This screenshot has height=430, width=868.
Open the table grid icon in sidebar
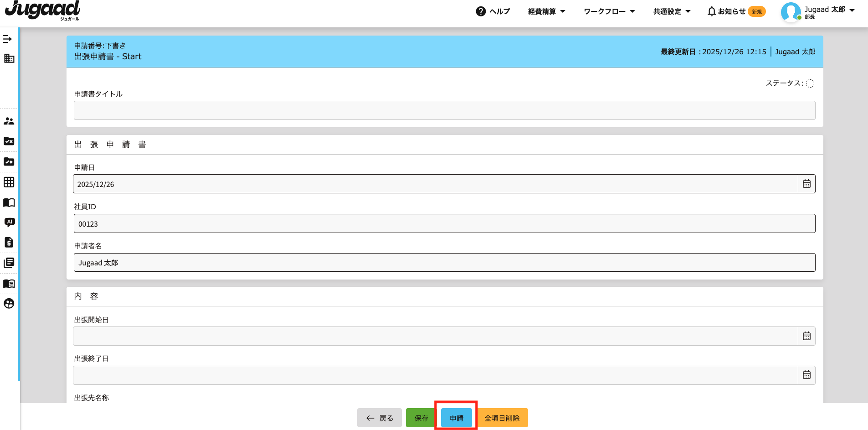pos(9,182)
